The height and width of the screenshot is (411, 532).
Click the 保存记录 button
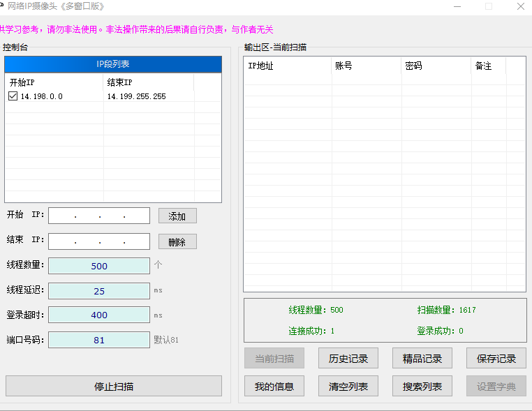pyautogui.click(x=496, y=359)
